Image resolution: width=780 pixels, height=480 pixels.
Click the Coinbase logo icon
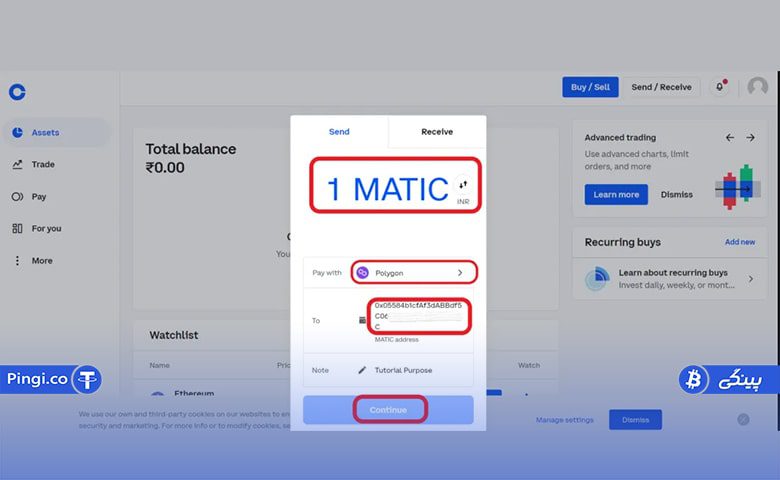click(x=17, y=92)
